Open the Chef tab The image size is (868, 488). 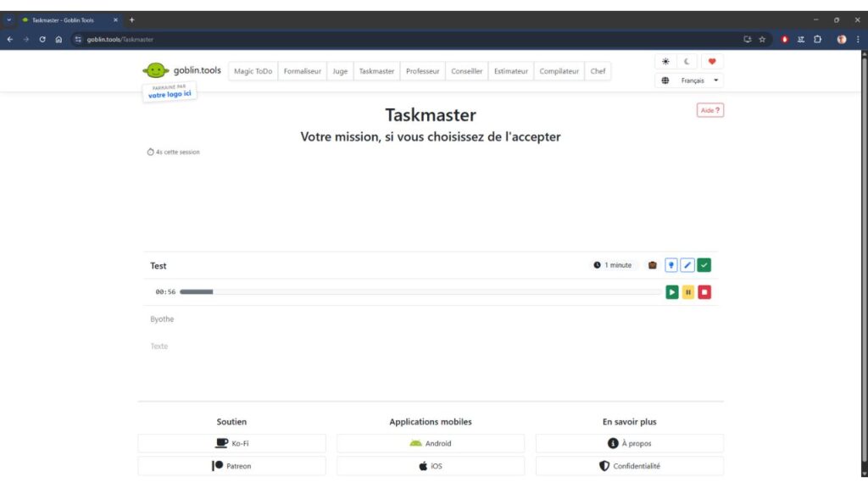pos(598,71)
